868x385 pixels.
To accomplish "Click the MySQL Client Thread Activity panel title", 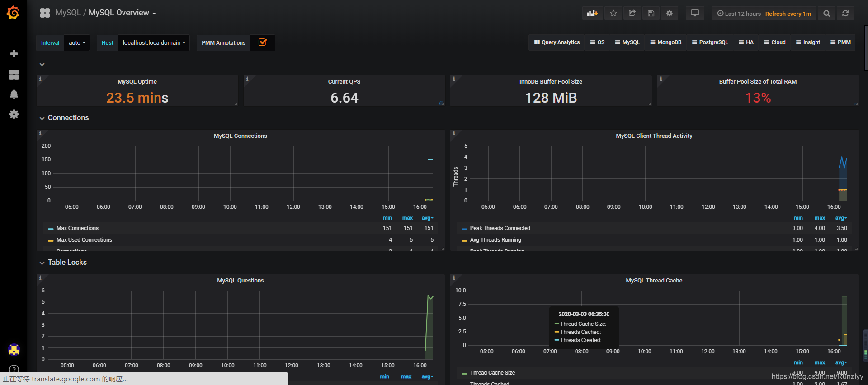I will coord(654,136).
